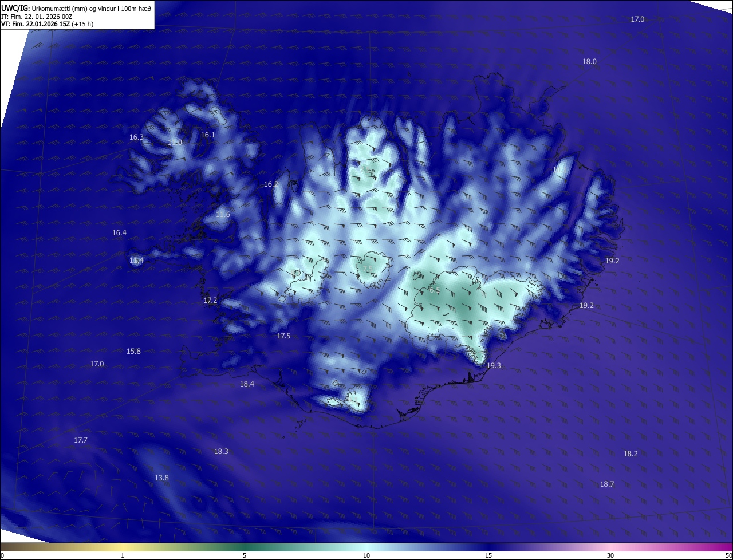Click the 17.7 value label
This screenshot has height=560, width=733.
pos(81,440)
